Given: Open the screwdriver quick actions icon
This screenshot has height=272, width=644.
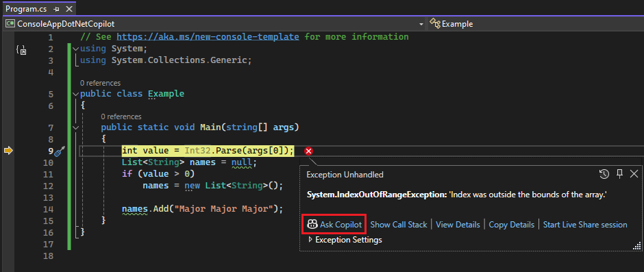Looking at the screenshot, I should click(x=60, y=151).
